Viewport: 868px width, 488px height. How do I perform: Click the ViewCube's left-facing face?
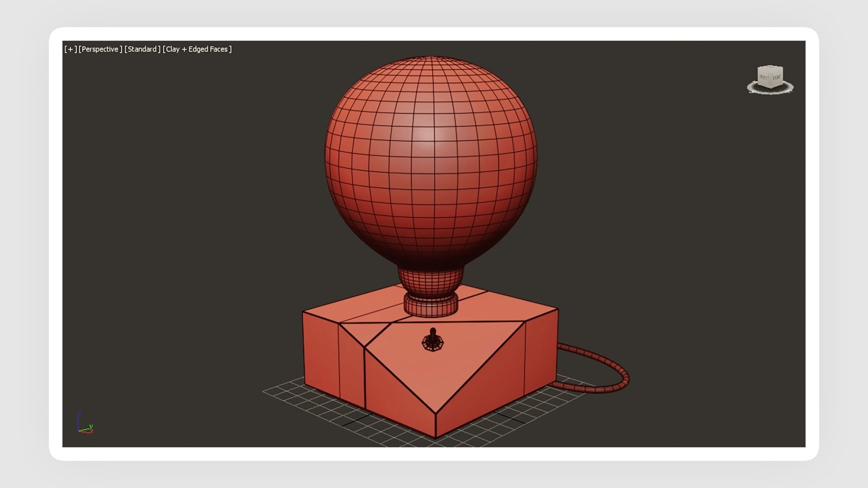(x=764, y=78)
